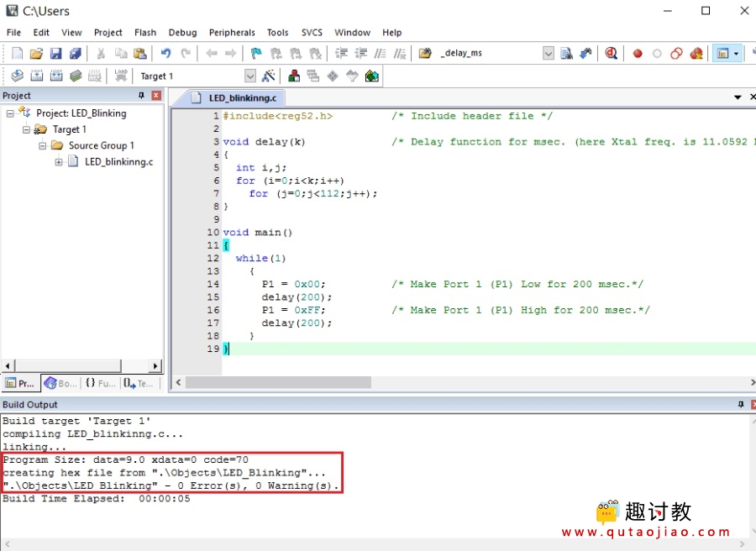This screenshot has width=756, height=551.
Task: Paste from clipboard using the toolbar icon
Action: (139, 53)
